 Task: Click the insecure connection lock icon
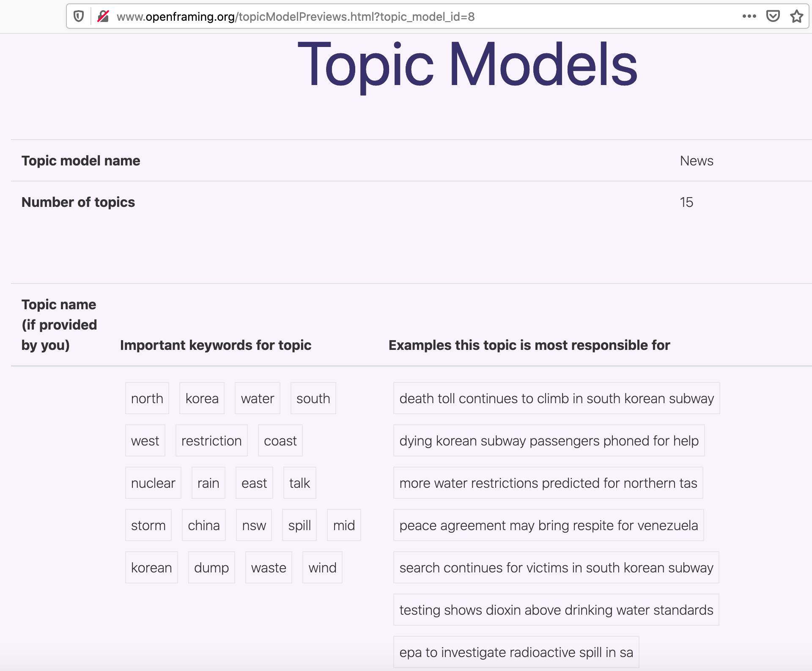pos(103,16)
